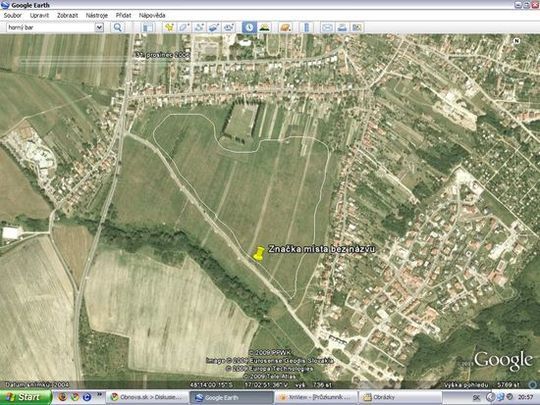
Task: Expand the quick launch chevron in the taskbar
Action: (99, 394)
